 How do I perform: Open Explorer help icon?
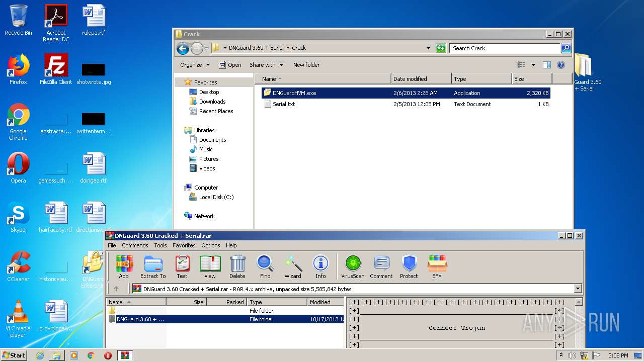561,65
